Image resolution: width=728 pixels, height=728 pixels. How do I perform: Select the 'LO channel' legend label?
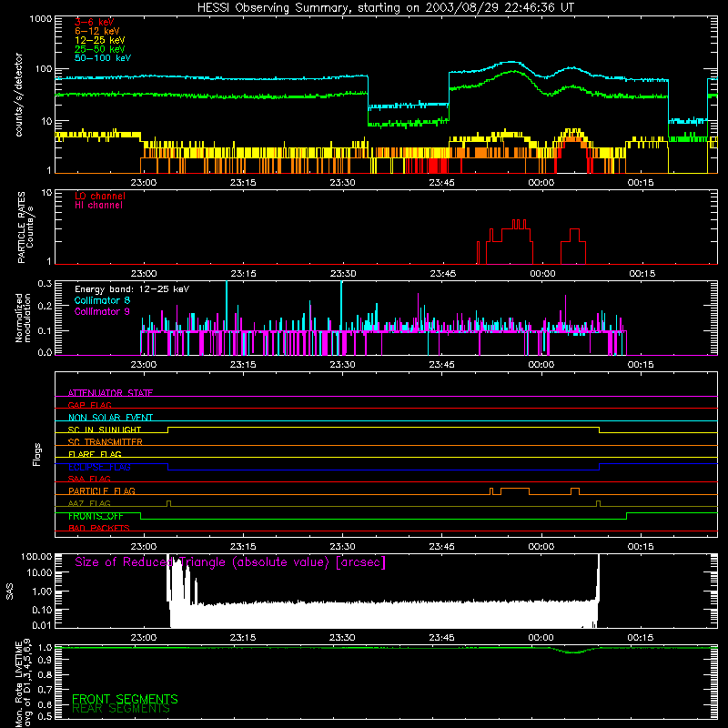coord(100,196)
